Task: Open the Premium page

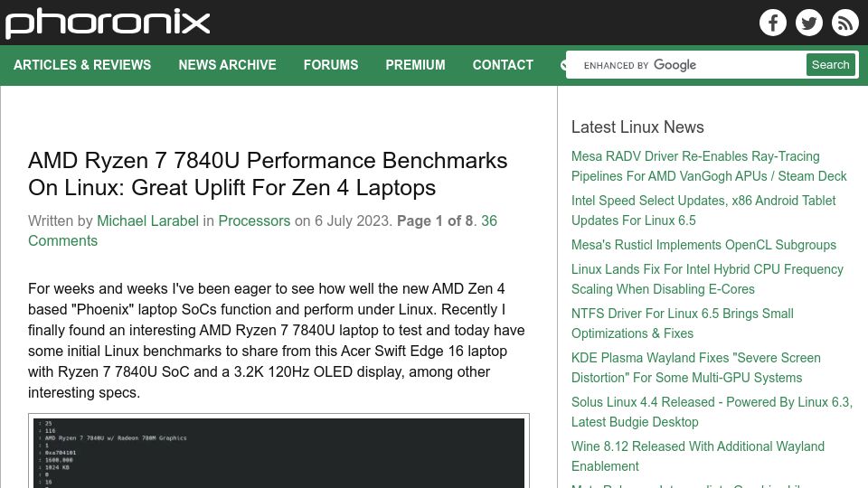Action: tap(415, 65)
